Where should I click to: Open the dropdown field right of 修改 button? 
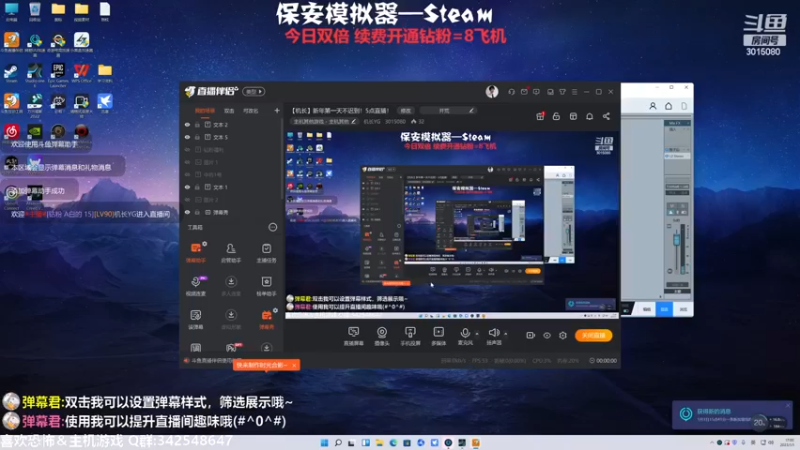tap(449, 110)
